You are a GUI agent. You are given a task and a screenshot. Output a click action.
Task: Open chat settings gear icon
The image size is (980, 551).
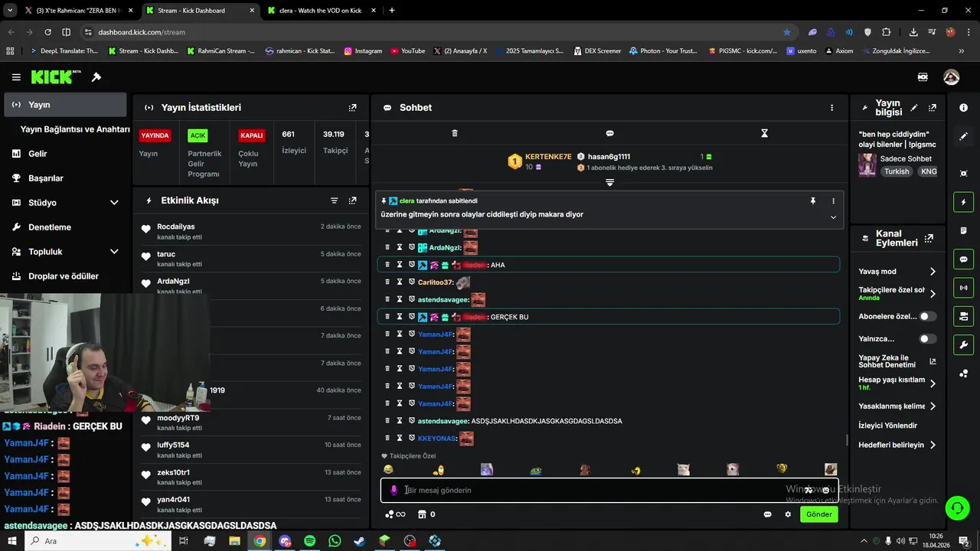tap(788, 514)
